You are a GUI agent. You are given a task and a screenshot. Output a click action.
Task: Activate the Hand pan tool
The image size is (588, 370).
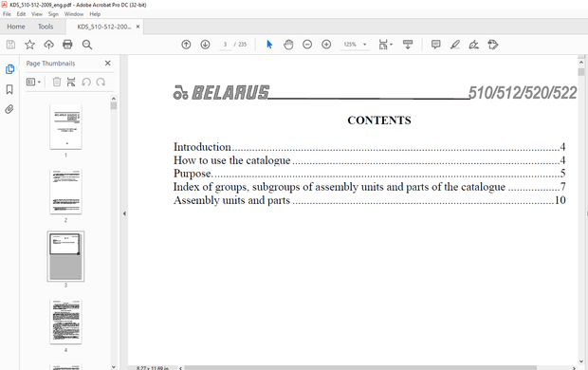pyautogui.click(x=288, y=45)
